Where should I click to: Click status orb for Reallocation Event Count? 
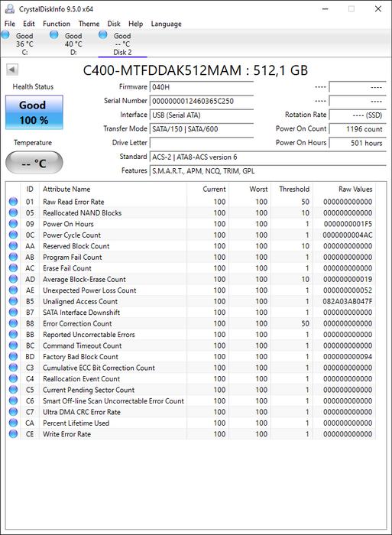point(13,378)
